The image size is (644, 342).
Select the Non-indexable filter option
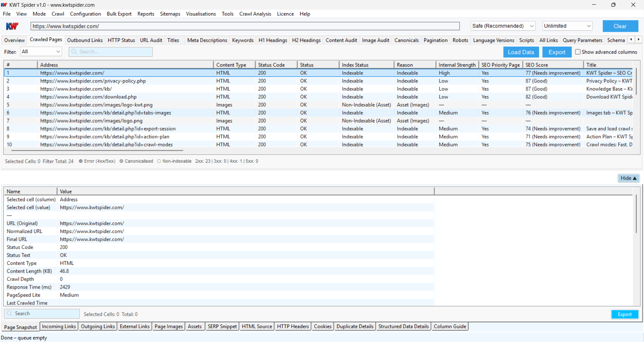(159, 161)
